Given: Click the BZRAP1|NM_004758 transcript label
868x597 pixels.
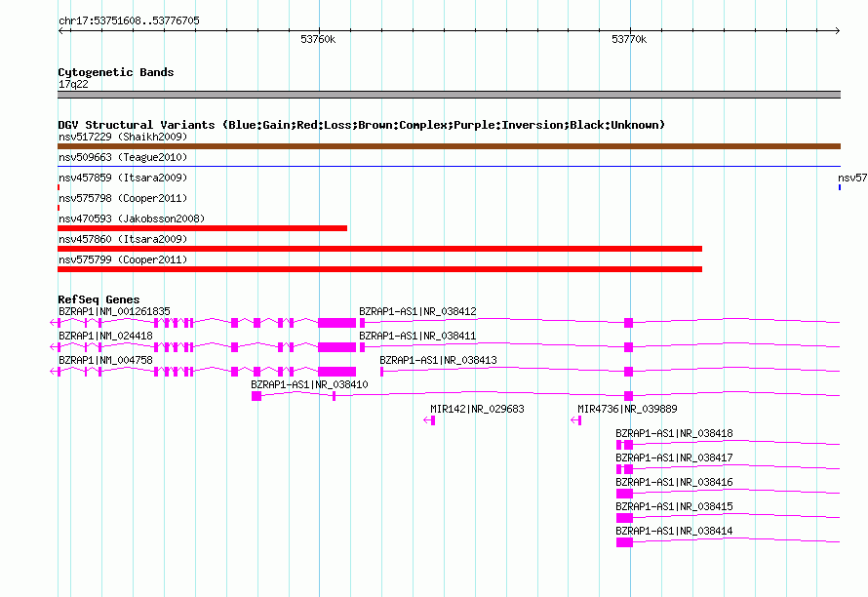Looking at the screenshot, I should pyautogui.click(x=105, y=361).
